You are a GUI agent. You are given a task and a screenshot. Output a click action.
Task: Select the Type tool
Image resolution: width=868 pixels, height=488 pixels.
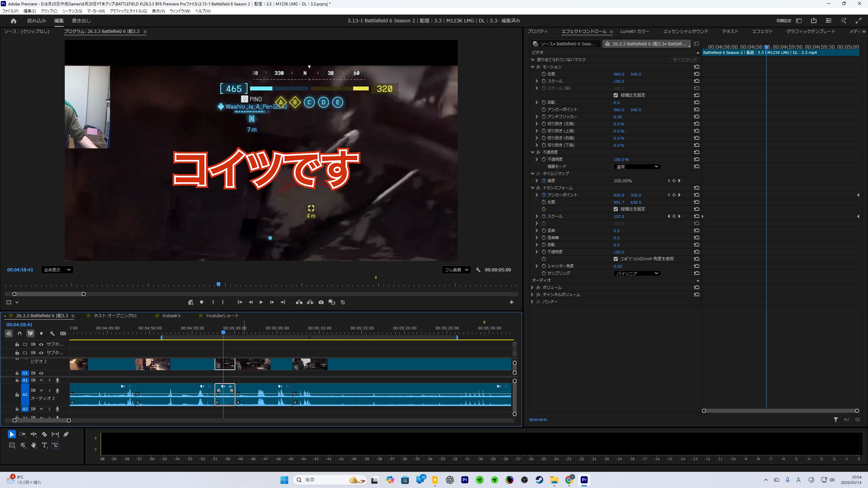click(44, 445)
